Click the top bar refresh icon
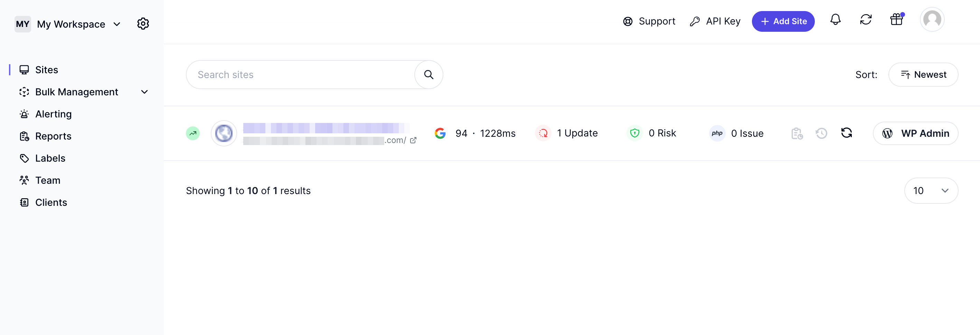980x335 pixels. point(866,20)
